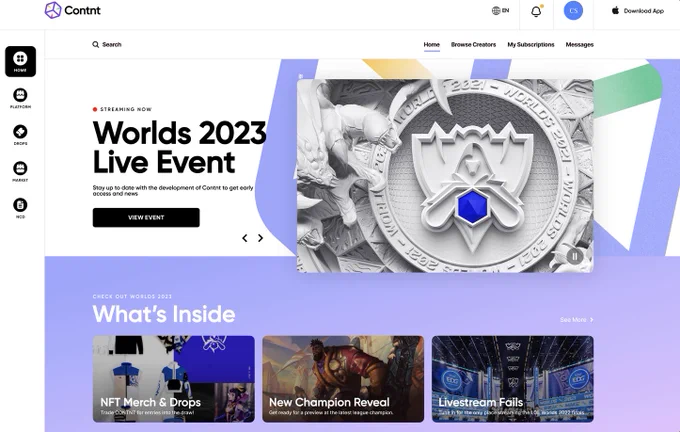Pause the Worlds featured video
This screenshot has width=680, height=432.
tap(575, 256)
